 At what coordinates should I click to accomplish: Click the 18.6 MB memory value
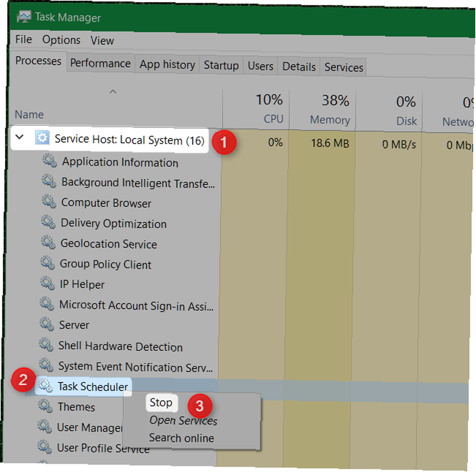point(330,143)
